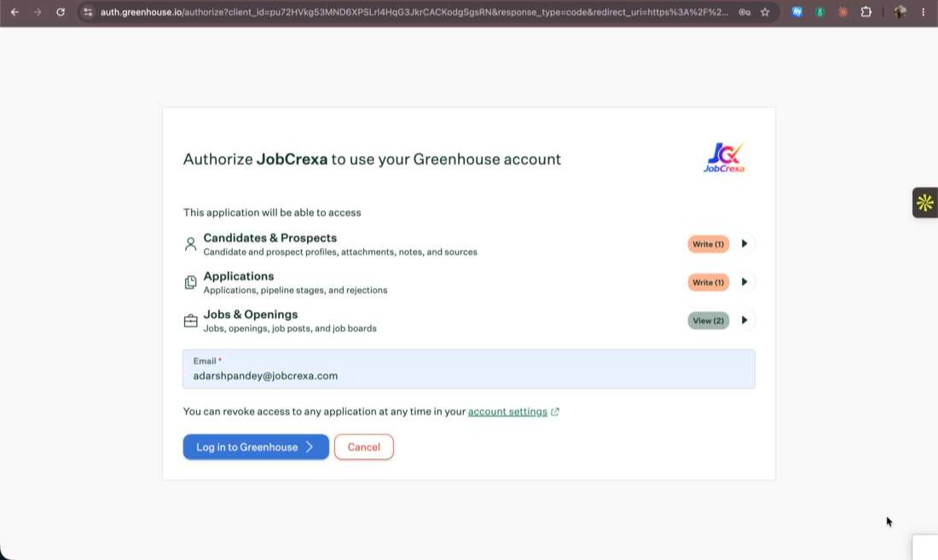This screenshot has width=938, height=560.
Task: Open the orange extension icon in toolbar
Action: [x=842, y=12]
